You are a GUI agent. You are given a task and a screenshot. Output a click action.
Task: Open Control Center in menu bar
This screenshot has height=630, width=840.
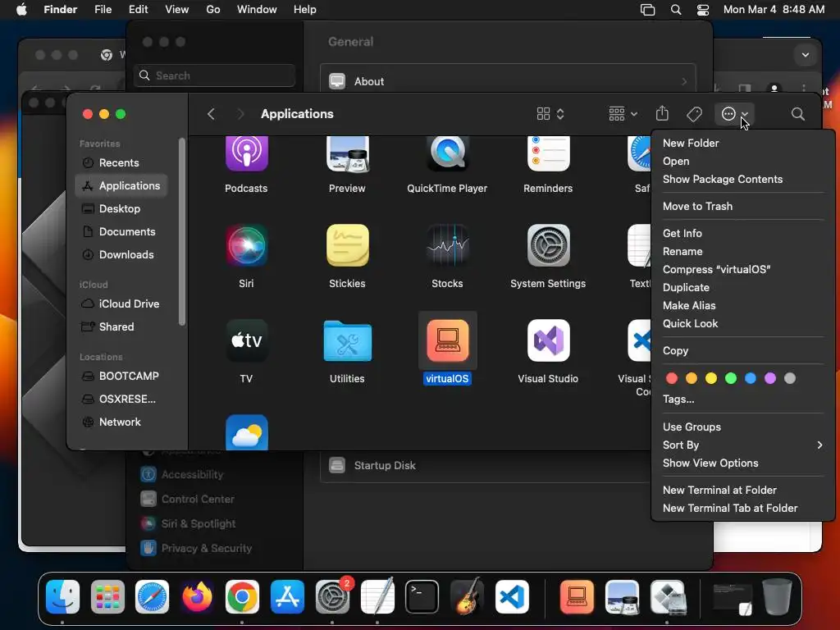(x=703, y=10)
